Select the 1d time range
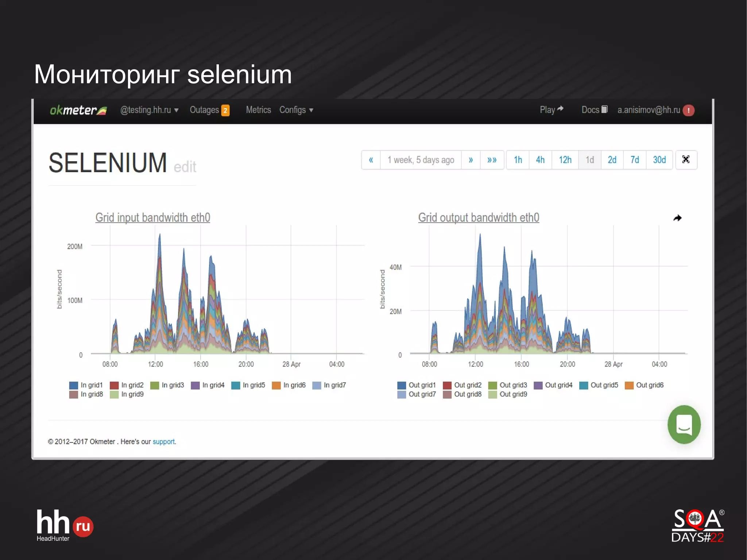The height and width of the screenshot is (560, 747). (590, 160)
